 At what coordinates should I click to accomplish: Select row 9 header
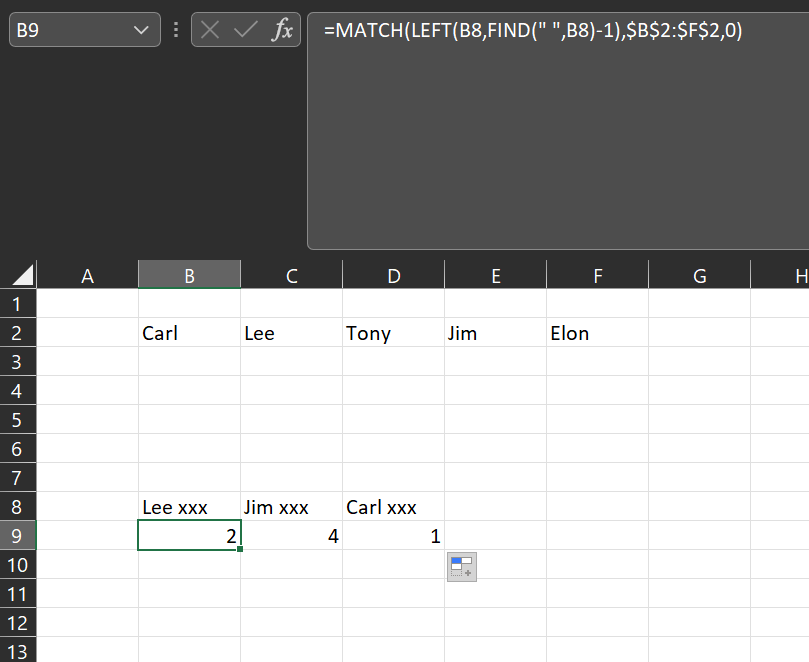[x=18, y=536]
